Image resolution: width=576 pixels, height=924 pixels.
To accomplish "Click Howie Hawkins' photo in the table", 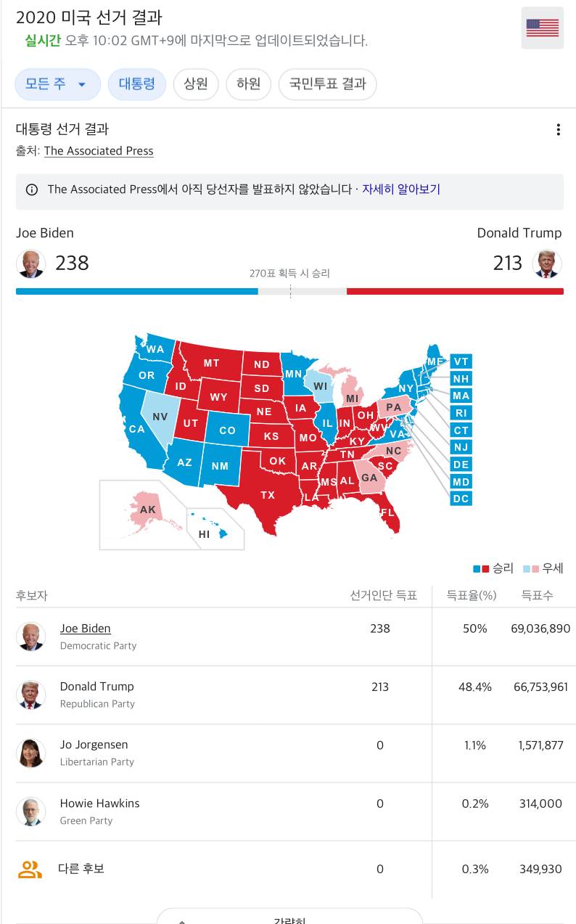I will [x=30, y=811].
